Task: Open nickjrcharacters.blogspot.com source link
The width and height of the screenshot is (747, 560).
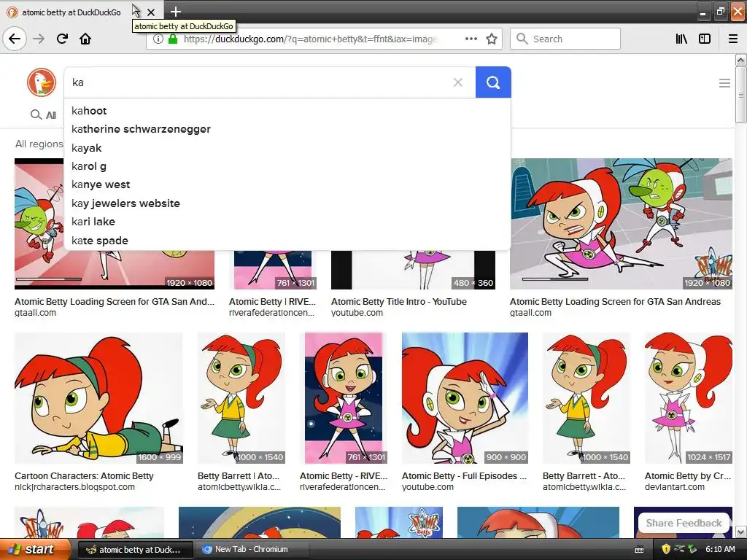Action: click(75, 487)
